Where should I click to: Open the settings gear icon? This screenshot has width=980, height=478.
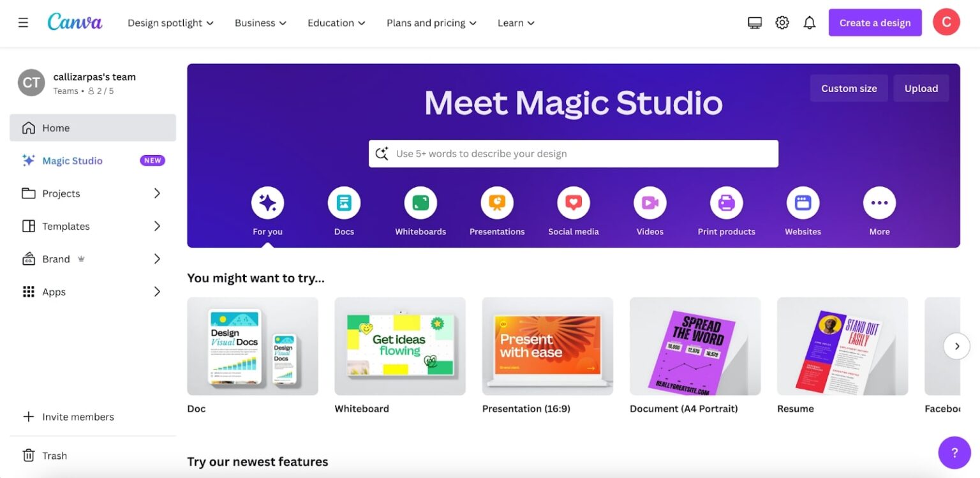[x=782, y=23]
